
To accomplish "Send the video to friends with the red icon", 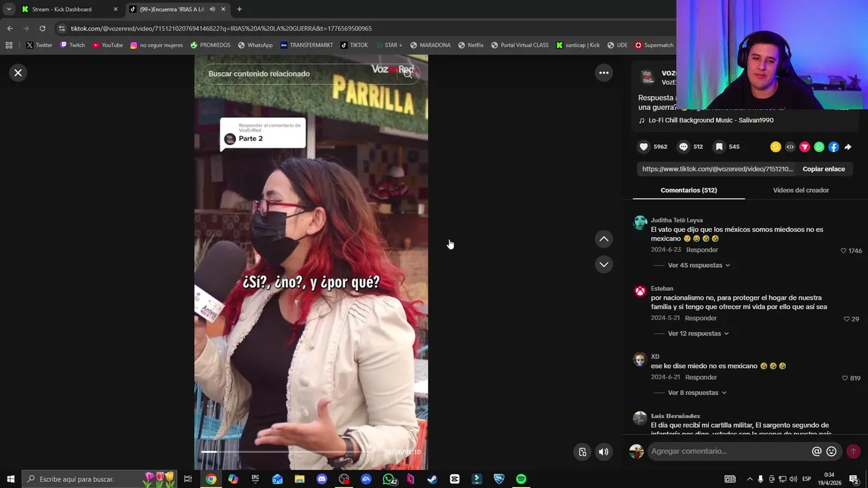I will point(805,146).
